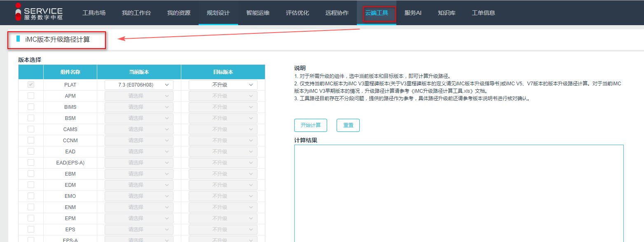This screenshot has width=644, height=242.
Task: Toggle the PLAT component checkbox
Action: (x=31, y=85)
